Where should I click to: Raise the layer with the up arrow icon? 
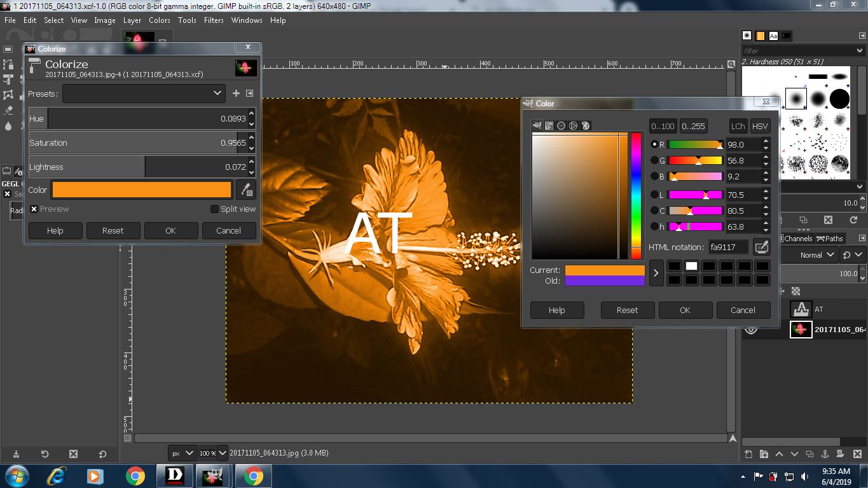[x=779, y=454]
